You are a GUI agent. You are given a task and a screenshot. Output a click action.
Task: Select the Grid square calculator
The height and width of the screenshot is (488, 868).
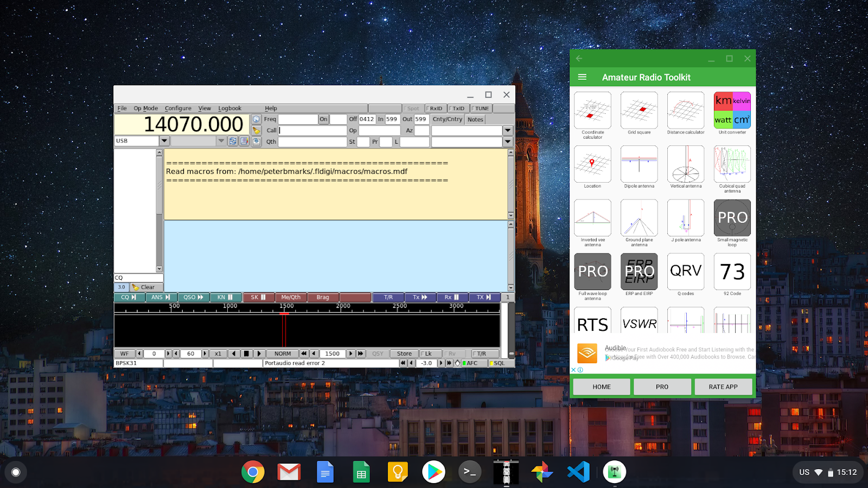(639, 111)
